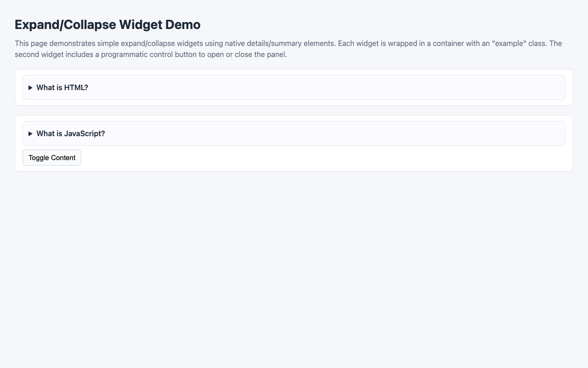Collapse the HTML details widget by clicking its summary
Image resolution: width=588 pixels, height=368 pixels.
point(62,87)
